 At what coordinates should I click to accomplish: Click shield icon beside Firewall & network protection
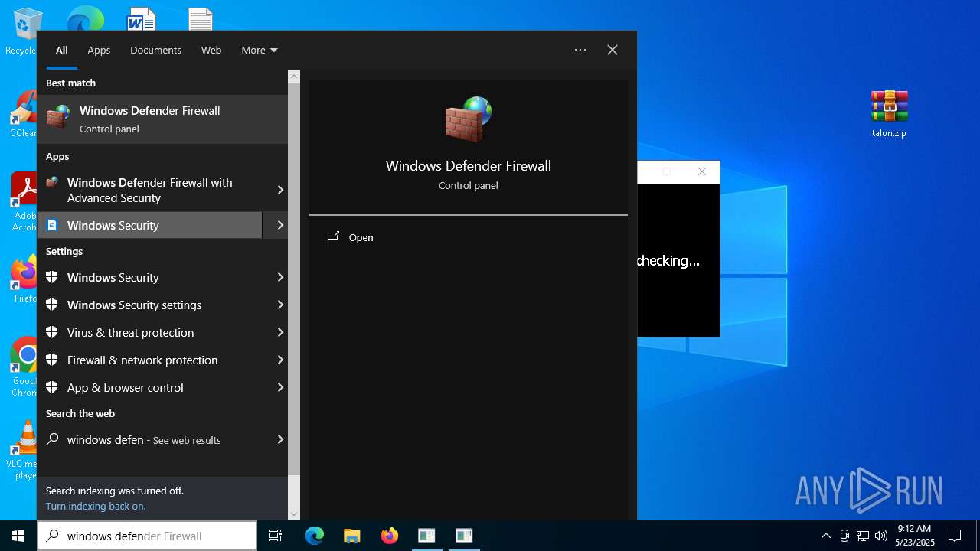[52, 360]
